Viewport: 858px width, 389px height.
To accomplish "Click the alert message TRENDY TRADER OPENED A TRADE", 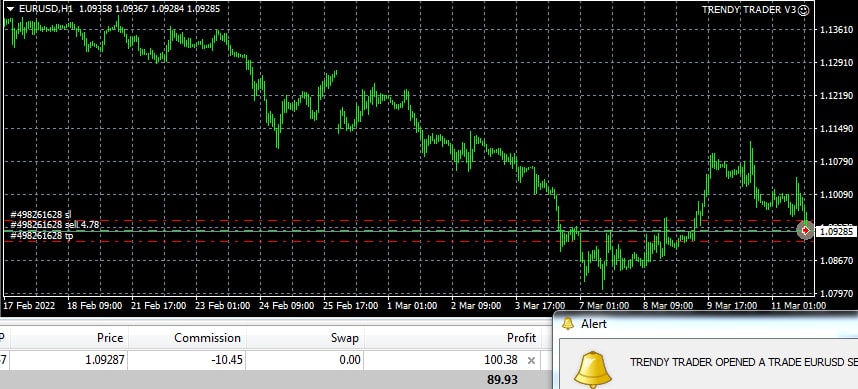I will pyautogui.click(x=744, y=362).
